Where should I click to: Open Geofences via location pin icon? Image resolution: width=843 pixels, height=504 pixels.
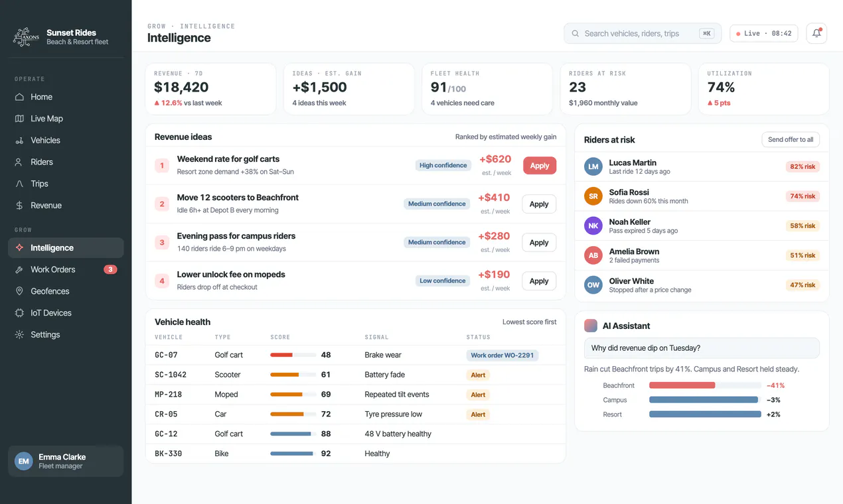tap(19, 291)
